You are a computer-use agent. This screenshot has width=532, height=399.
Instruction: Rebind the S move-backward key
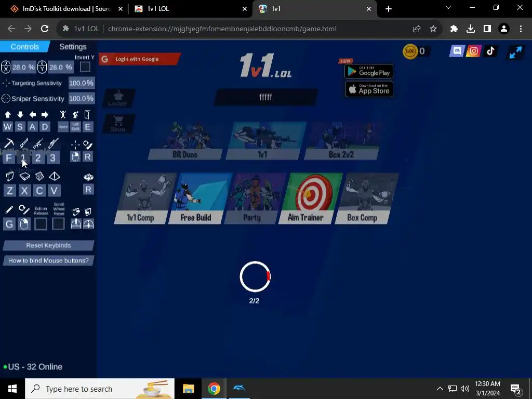(20, 127)
